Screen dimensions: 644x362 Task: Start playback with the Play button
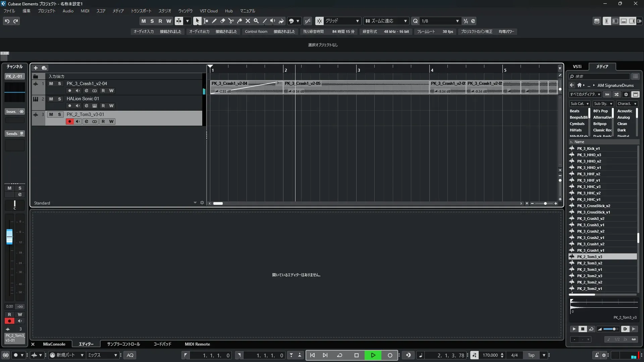coord(373,355)
